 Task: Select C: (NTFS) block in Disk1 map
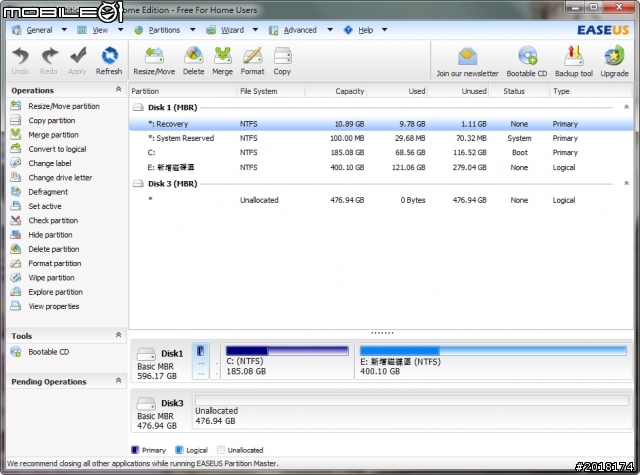287,361
